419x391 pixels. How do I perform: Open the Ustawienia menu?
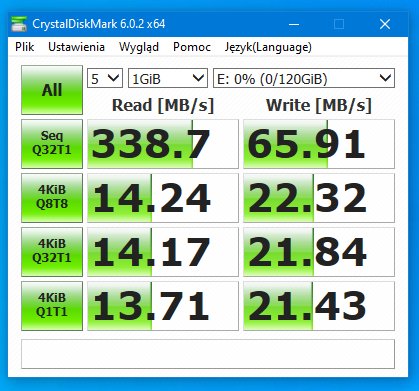(x=76, y=47)
